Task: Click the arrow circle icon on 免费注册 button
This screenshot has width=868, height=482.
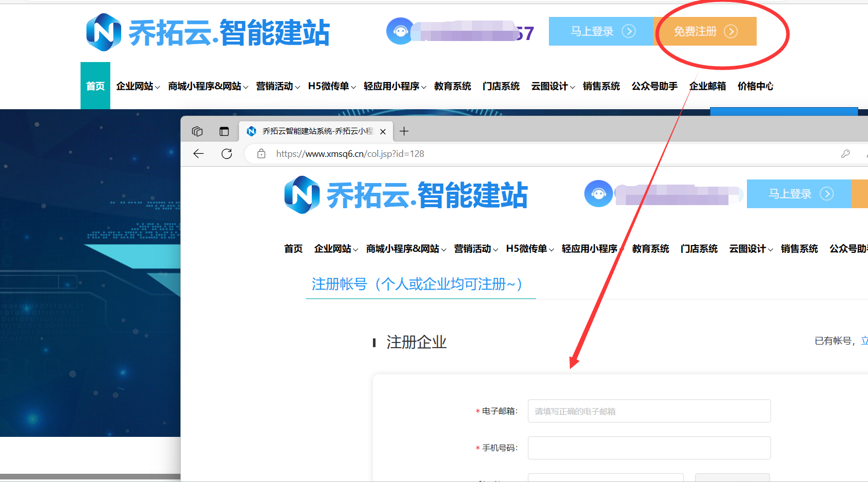Action: [x=731, y=31]
